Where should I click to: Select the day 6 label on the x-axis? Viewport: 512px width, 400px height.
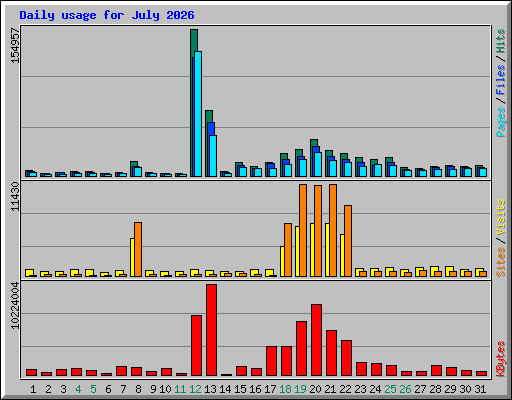(108, 389)
